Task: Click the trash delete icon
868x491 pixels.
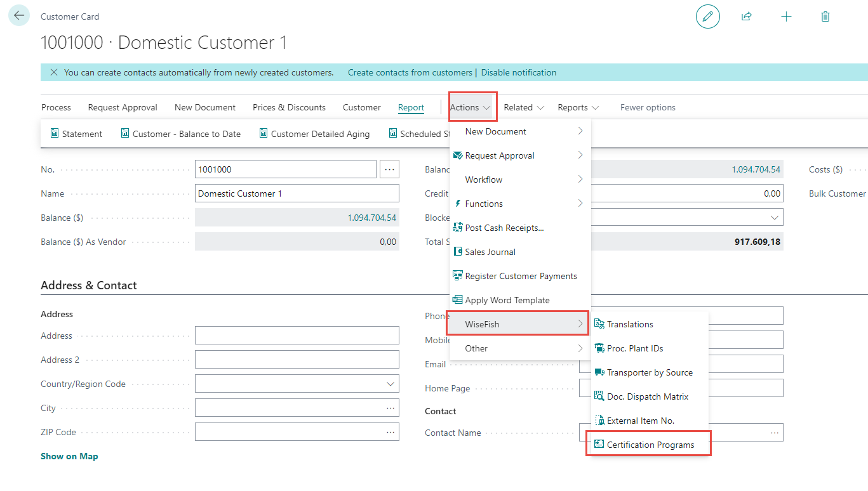Action: click(825, 16)
